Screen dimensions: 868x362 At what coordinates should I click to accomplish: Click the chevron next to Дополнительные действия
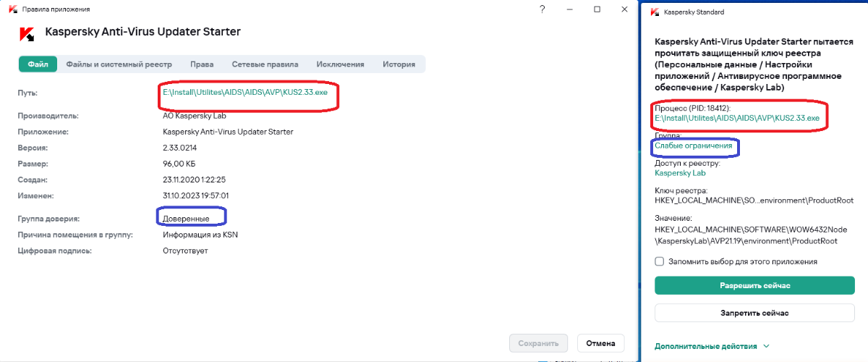[x=767, y=347]
